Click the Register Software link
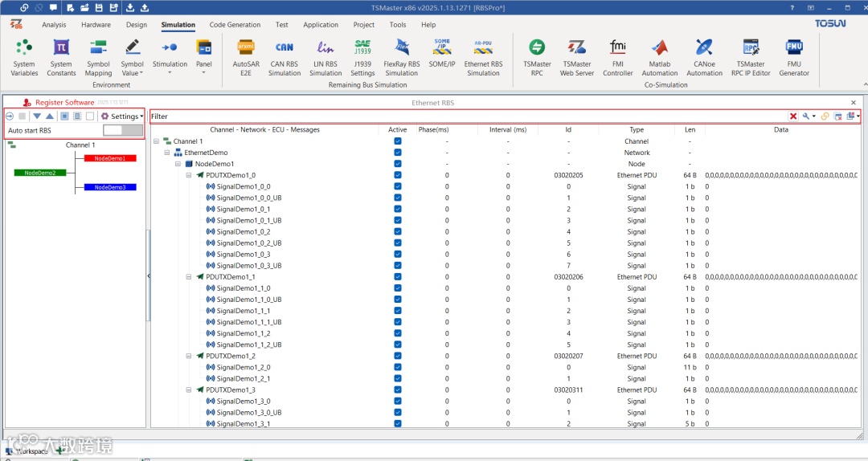Screen dimensions: 868x461 coord(65,102)
